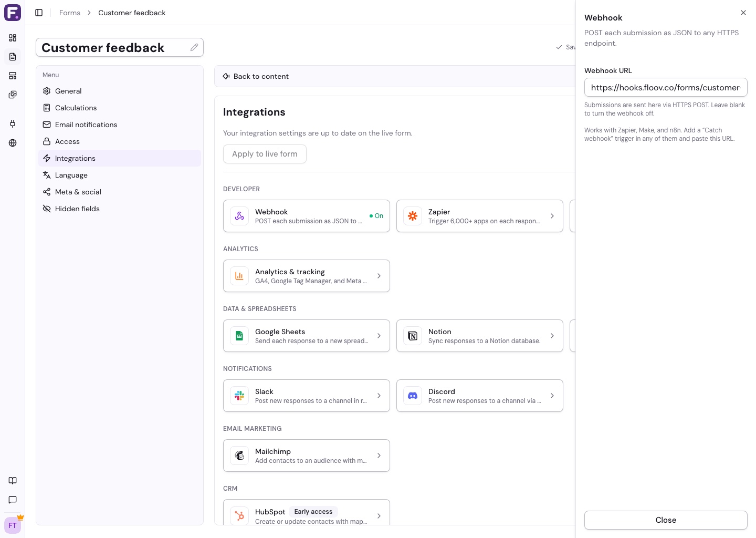The image size is (756, 538).
Task: Open the Calculations menu item
Action: click(120, 108)
